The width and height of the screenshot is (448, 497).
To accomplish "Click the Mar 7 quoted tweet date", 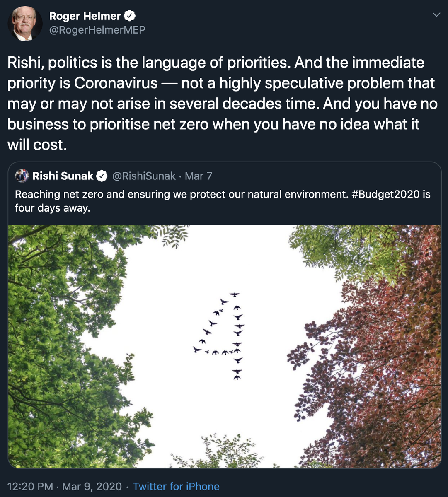I will (x=199, y=176).
